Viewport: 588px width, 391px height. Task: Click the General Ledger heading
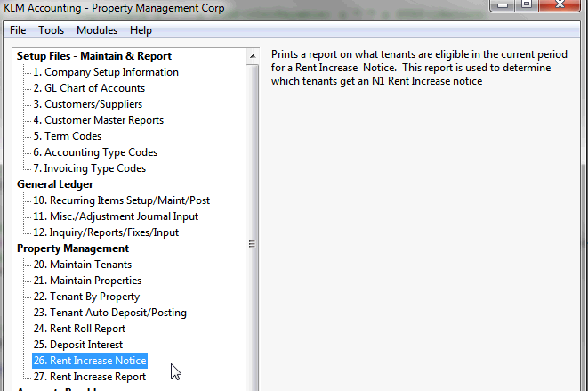pyautogui.click(x=55, y=184)
